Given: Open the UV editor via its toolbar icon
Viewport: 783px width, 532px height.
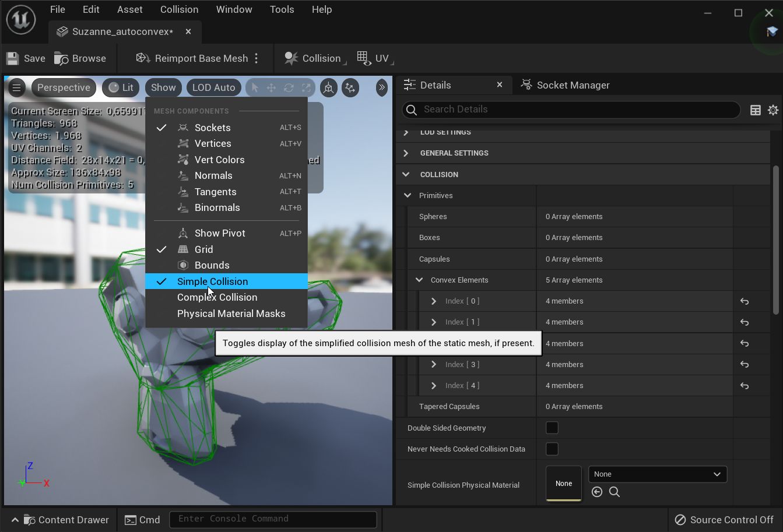Looking at the screenshot, I should (x=363, y=58).
